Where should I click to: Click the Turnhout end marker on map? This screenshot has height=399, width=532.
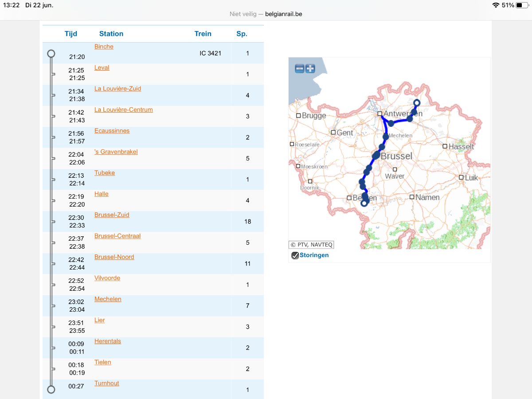pyautogui.click(x=416, y=103)
